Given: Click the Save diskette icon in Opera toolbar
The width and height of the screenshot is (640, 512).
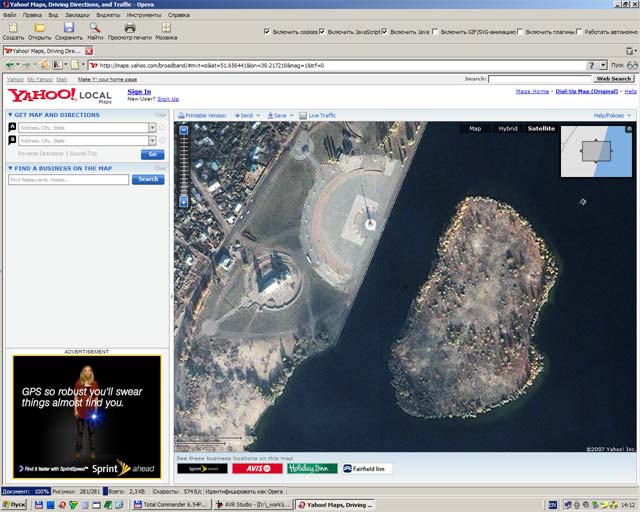Looking at the screenshot, I should point(68,28).
